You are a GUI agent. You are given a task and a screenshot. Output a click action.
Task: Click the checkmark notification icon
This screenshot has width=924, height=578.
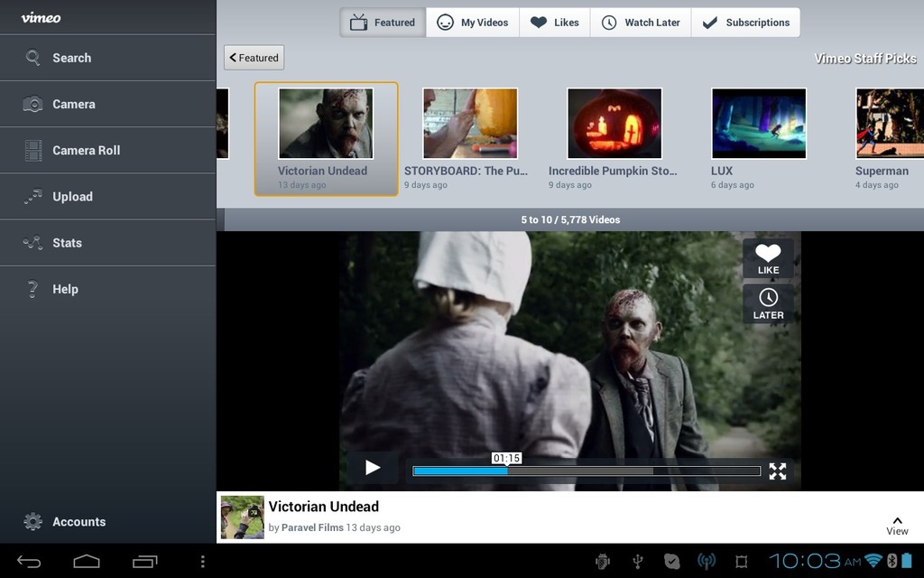[x=671, y=562]
